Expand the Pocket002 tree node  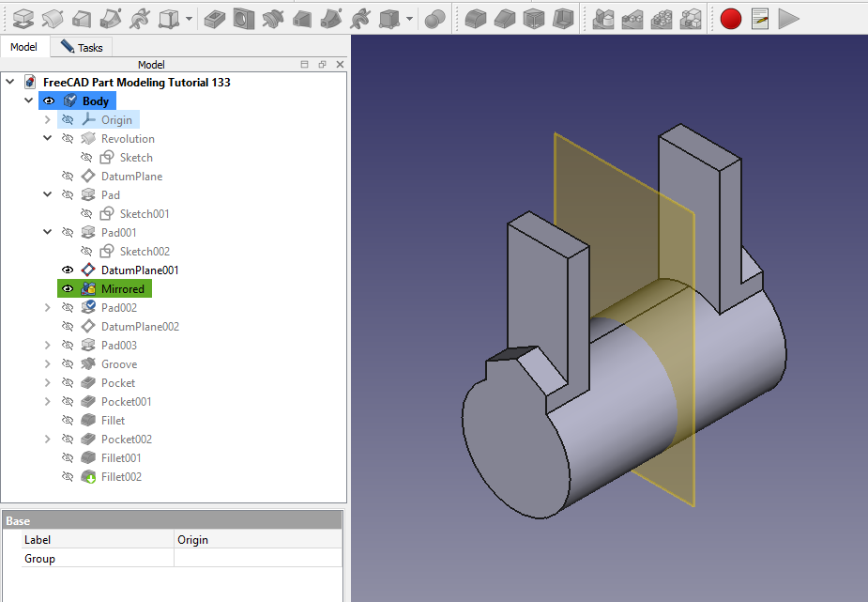(x=48, y=440)
